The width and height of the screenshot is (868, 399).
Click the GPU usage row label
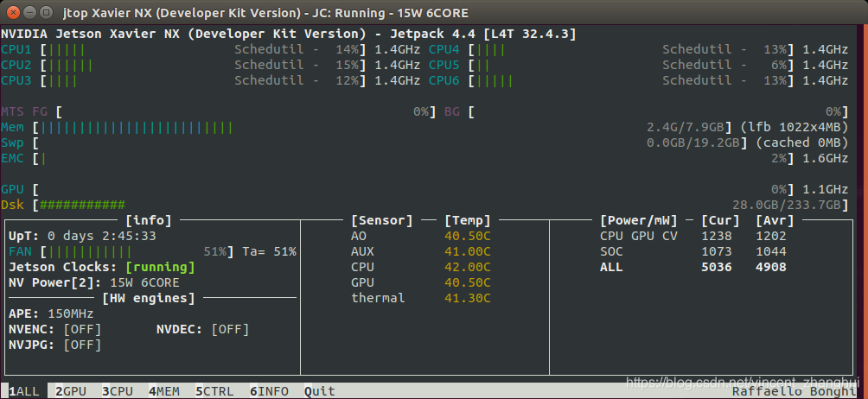12,189
